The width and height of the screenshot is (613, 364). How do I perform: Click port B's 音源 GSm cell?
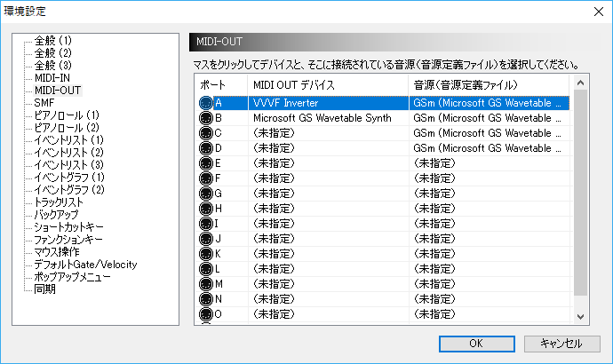point(490,118)
